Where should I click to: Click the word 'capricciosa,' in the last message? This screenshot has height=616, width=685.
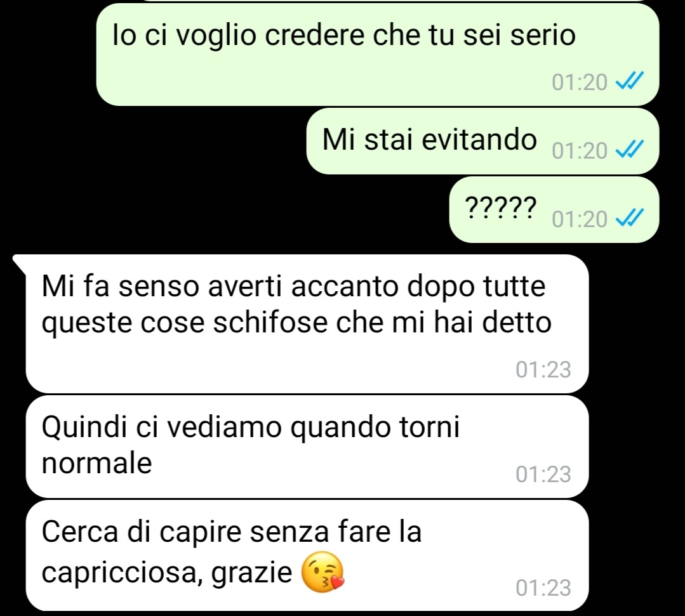tap(123, 573)
